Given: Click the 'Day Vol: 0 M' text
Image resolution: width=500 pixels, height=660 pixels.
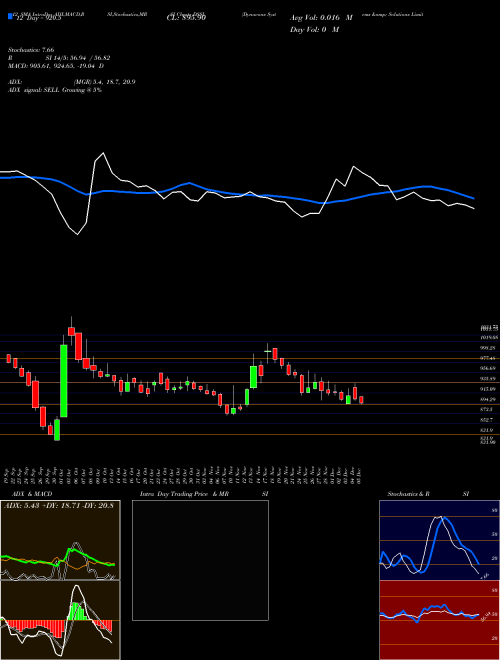Looking at the screenshot, I should pyautogui.click(x=314, y=30).
